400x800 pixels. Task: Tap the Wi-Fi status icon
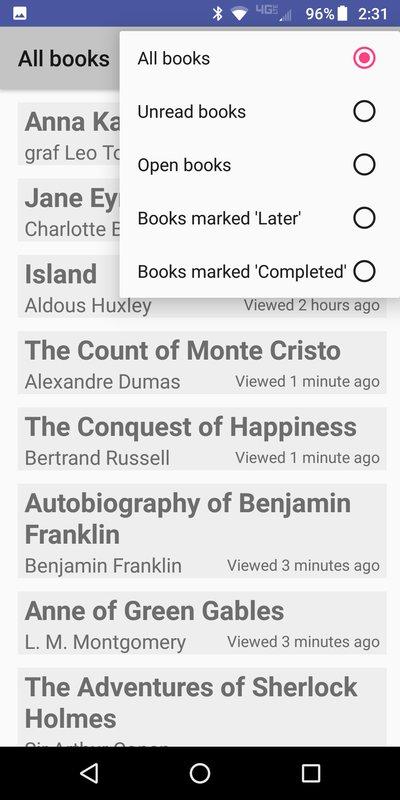pyautogui.click(x=239, y=14)
